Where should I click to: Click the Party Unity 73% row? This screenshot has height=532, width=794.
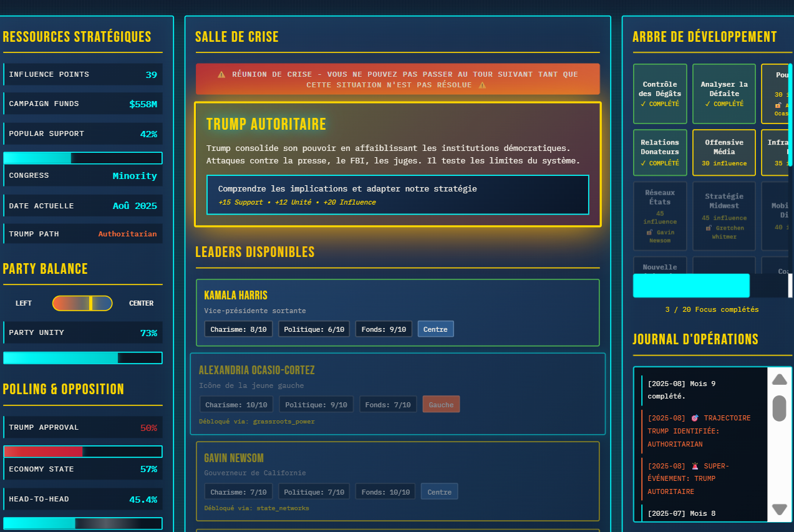pyautogui.click(x=83, y=332)
